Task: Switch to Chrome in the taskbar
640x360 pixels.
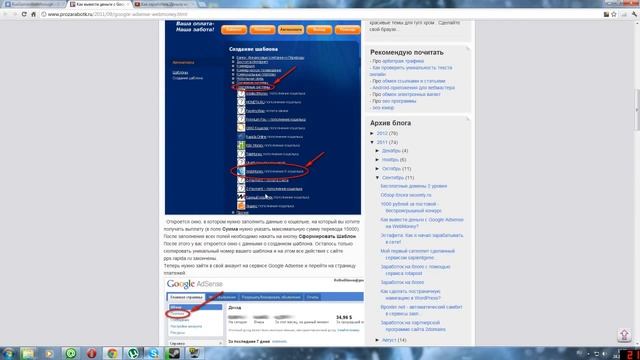Action: pyautogui.click(x=112, y=353)
